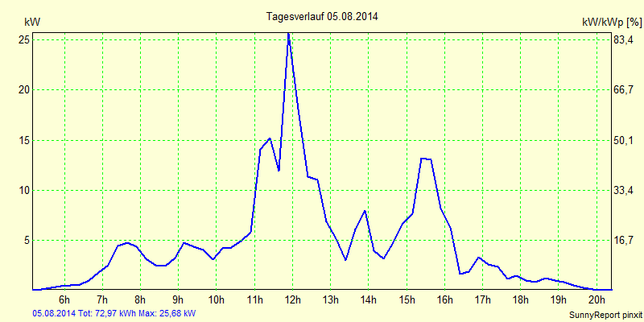644x322 pixels.
Task: Click the '25' value on the left axis
Action: pyautogui.click(x=24, y=39)
